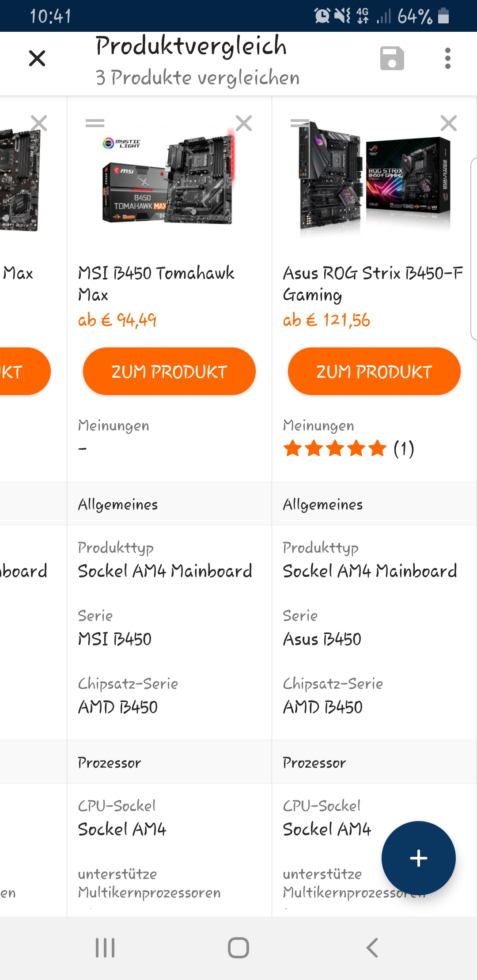Tap the Prozessor section header
The image size is (477, 980).
pyautogui.click(x=110, y=762)
